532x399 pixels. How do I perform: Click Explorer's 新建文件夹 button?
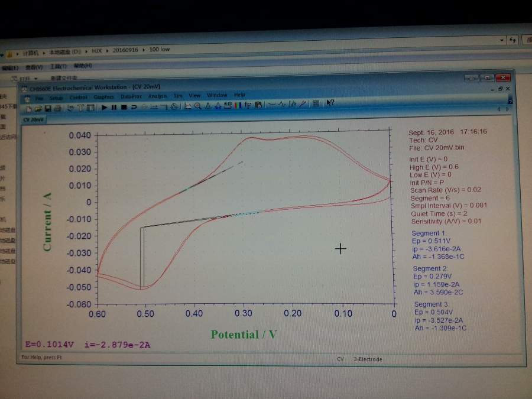pyautogui.click(x=64, y=78)
